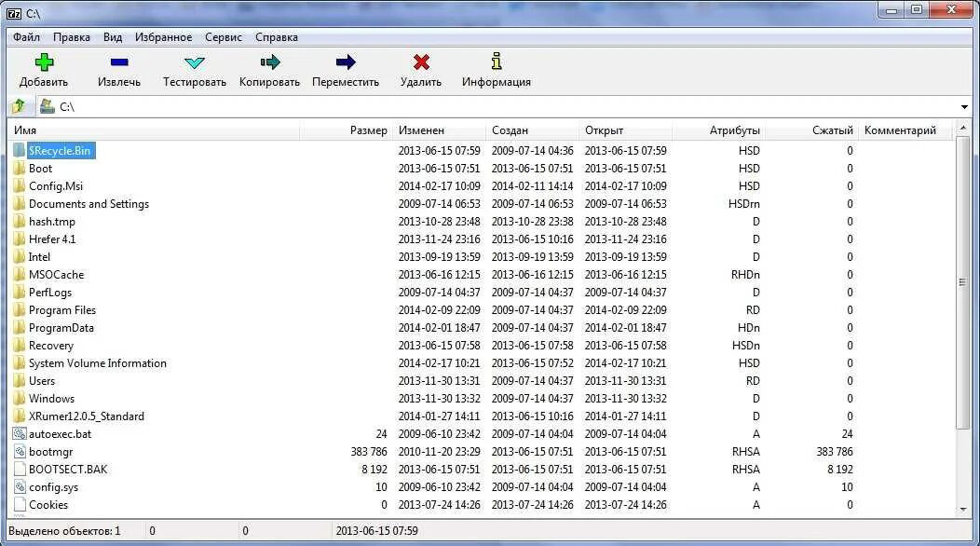Viewport: 980px width, 546px height.
Task: Click size 24 of autoexec.bat
Action: point(381,434)
